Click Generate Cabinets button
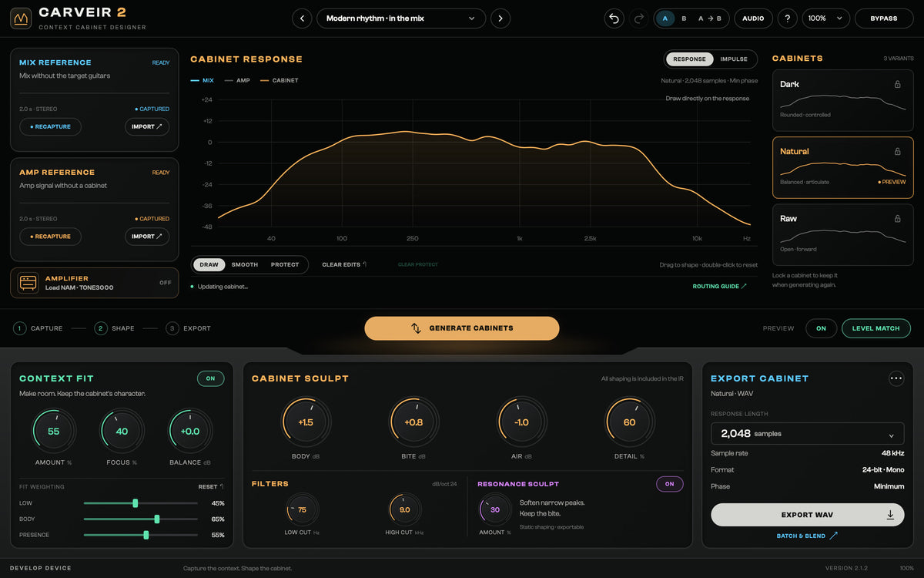 point(462,328)
